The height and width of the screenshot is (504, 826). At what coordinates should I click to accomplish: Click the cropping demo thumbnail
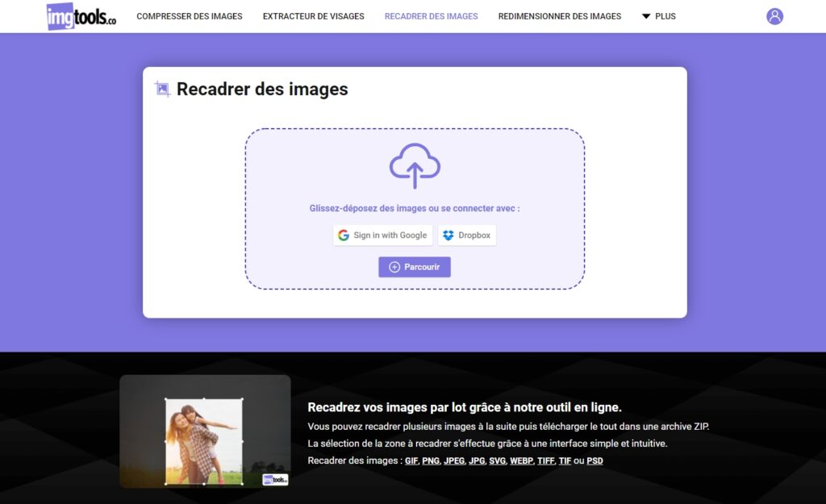(x=205, y=431)
